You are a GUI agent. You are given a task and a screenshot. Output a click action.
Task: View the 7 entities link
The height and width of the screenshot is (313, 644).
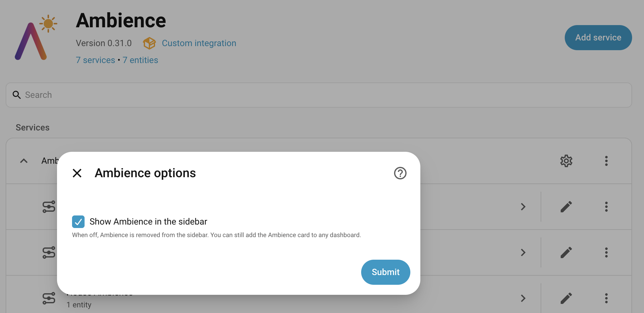pos(140,60)
